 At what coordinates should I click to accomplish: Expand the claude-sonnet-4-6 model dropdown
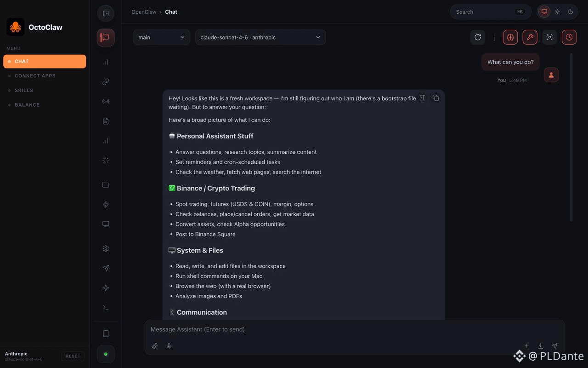coord(260,37)
